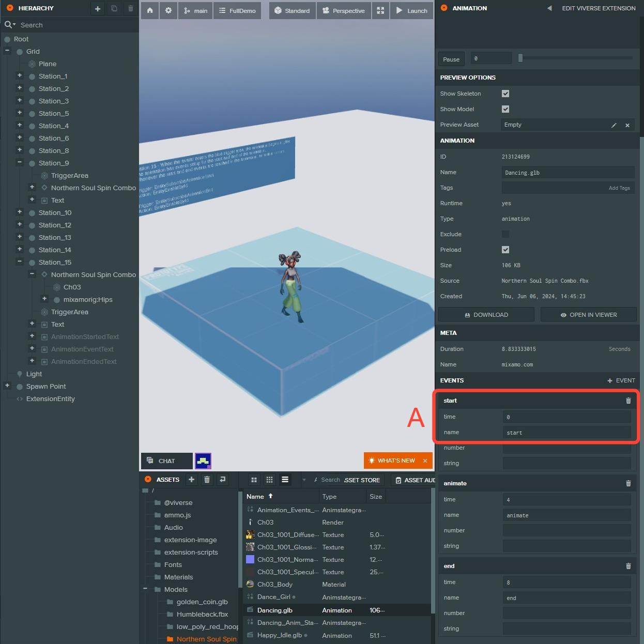Delete the start animation event

click(628, 401)
